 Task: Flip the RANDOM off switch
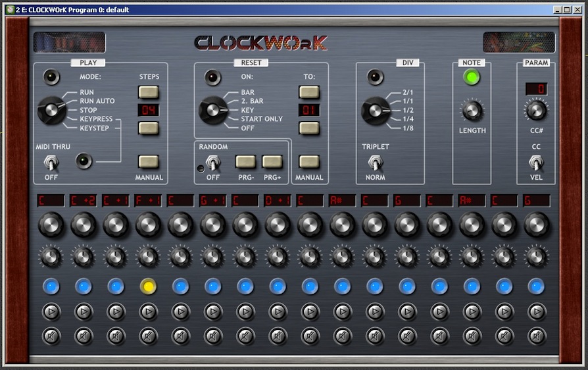(213, 163)
